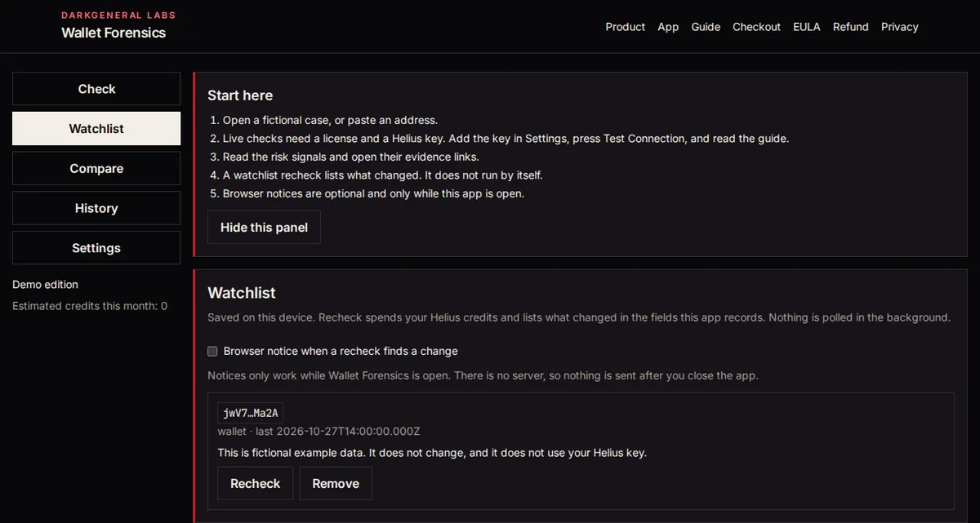Click the 'This is fictional example data' note
980x523 pixels.
point(432,453)
